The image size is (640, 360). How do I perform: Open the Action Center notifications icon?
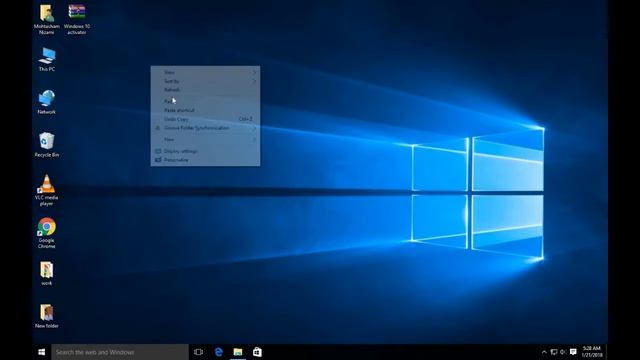[573, 352]
